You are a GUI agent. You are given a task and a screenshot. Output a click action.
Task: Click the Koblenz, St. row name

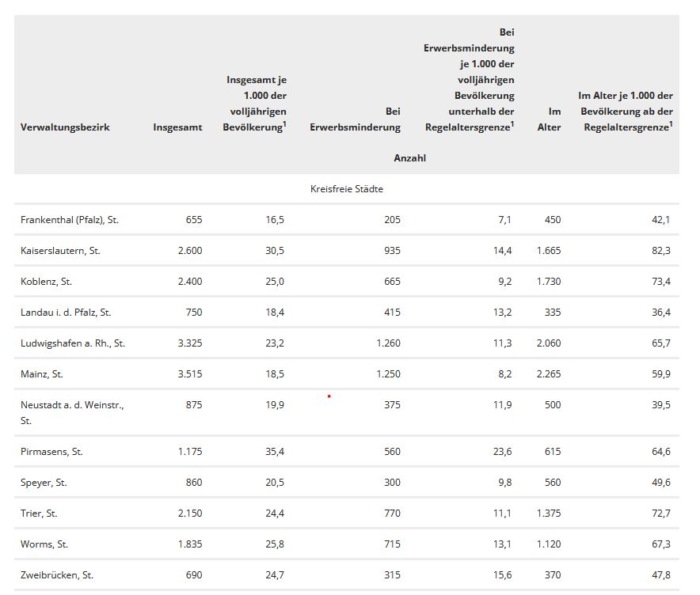pos(46,282)
